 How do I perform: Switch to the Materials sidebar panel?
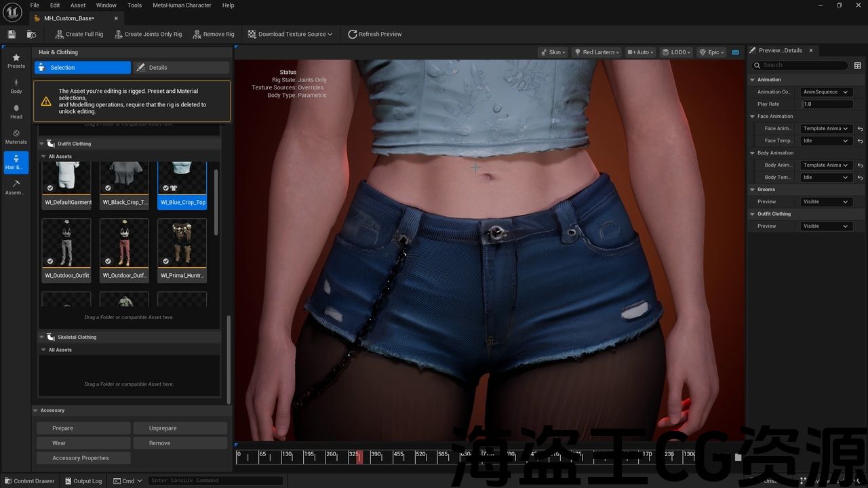click(16, 136)
